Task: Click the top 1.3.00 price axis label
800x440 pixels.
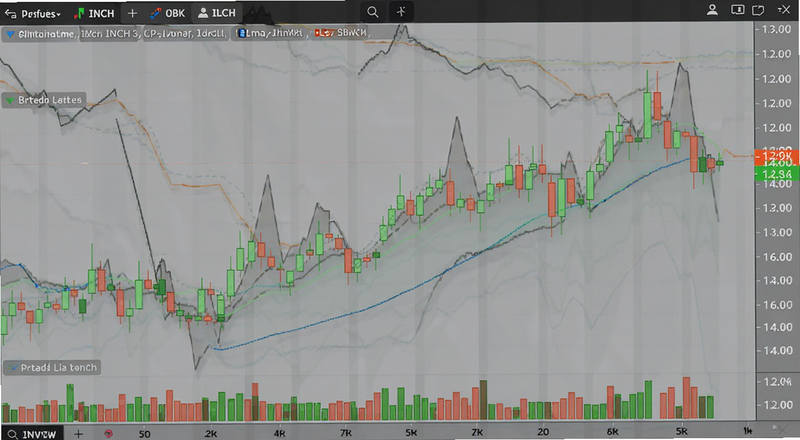Action: 776,29
